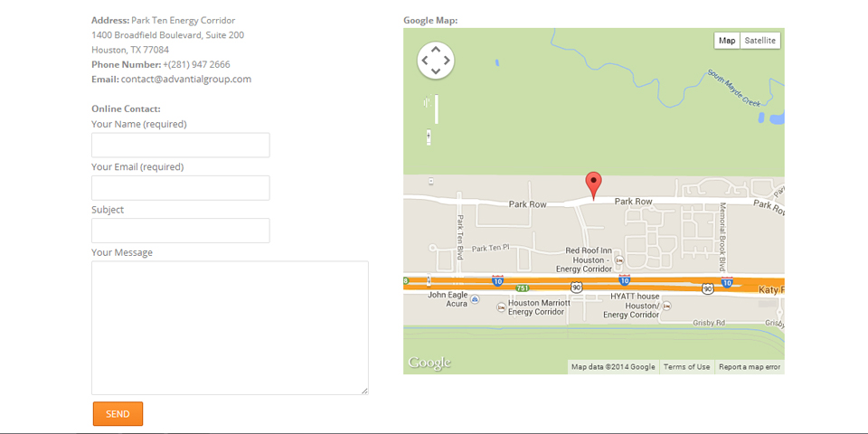Pan the map right with the right arrow
Image resolution: width=868 pixels, height=434 pixels.
(x=447, y=60)
